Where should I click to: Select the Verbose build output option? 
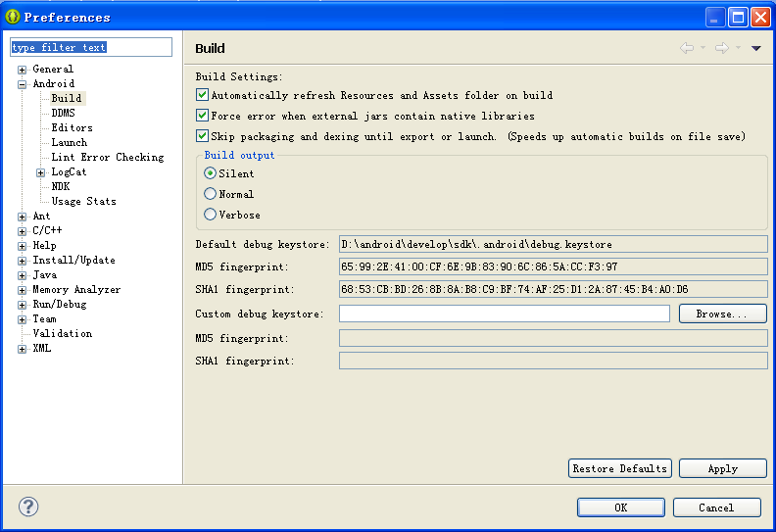pyautogui.click(x=210, y=215)
